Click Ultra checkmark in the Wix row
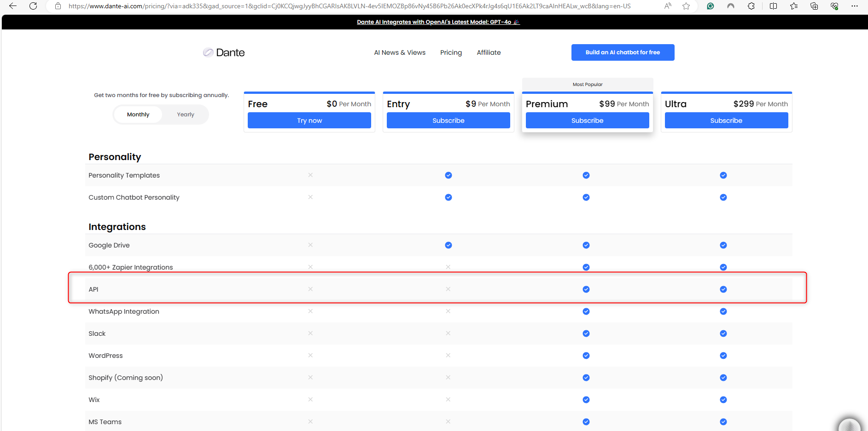Screen dimensions: 868x431 point(723,400)
